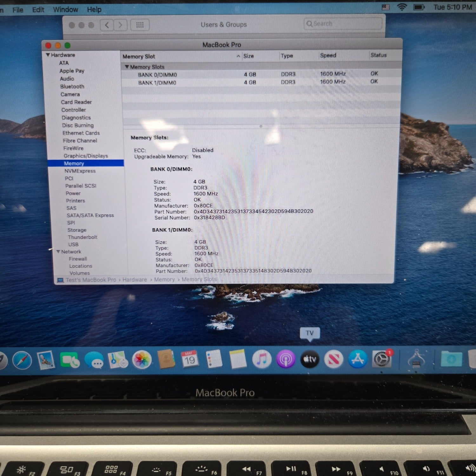Launch the News app from the Dock
The width and height of the screenshot is (476, 476).
(x=334, y=359)
